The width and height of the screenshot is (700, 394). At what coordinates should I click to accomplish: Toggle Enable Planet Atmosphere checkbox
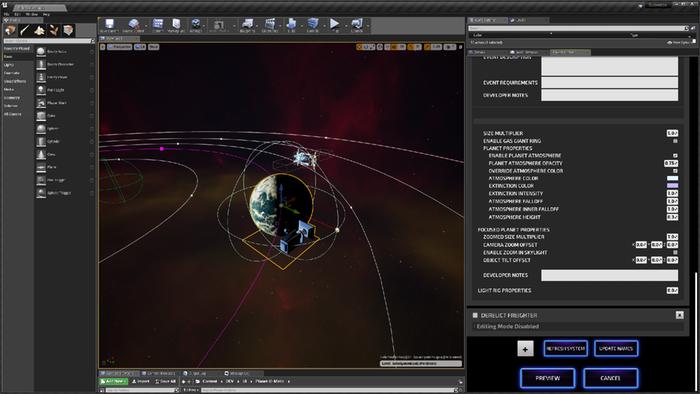pyautogui.click(x=675, y=156)
